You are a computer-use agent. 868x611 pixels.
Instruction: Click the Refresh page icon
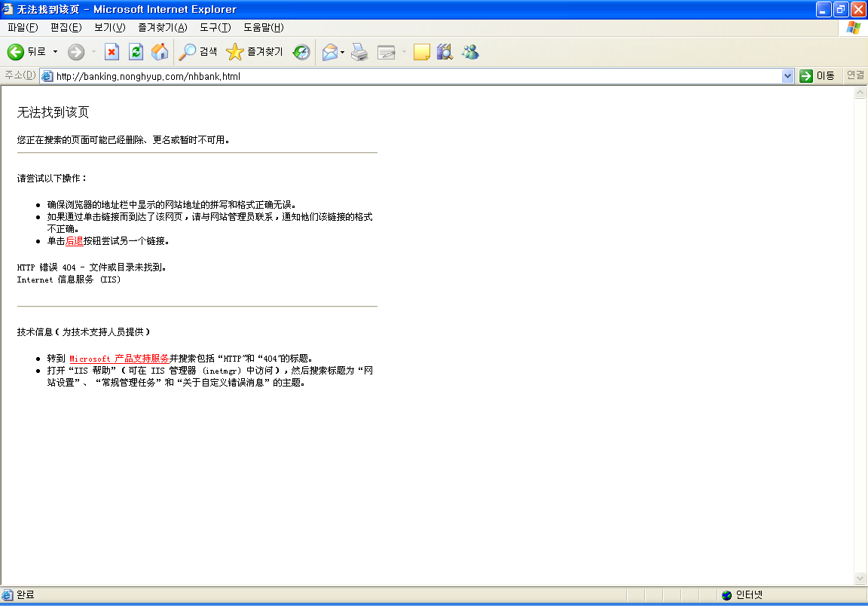(x=136, y=52)
